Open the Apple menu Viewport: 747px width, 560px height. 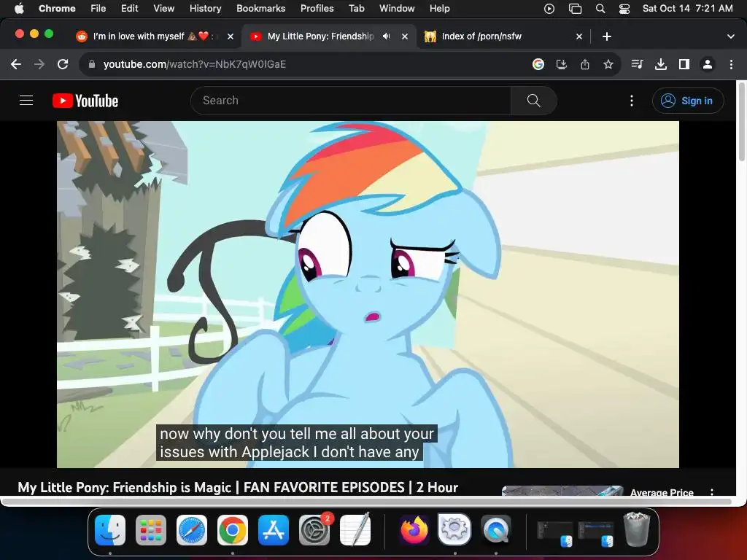[x=19, y=8]
